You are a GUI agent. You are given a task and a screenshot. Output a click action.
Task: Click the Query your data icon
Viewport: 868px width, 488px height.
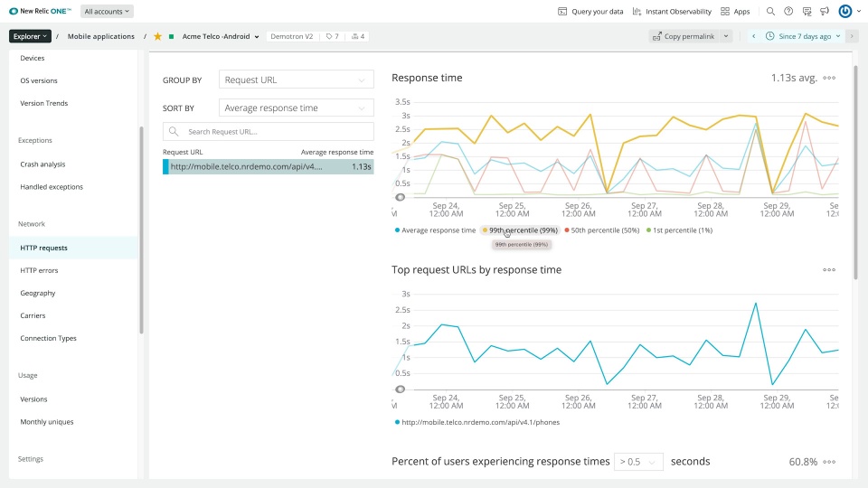[562, 11]
